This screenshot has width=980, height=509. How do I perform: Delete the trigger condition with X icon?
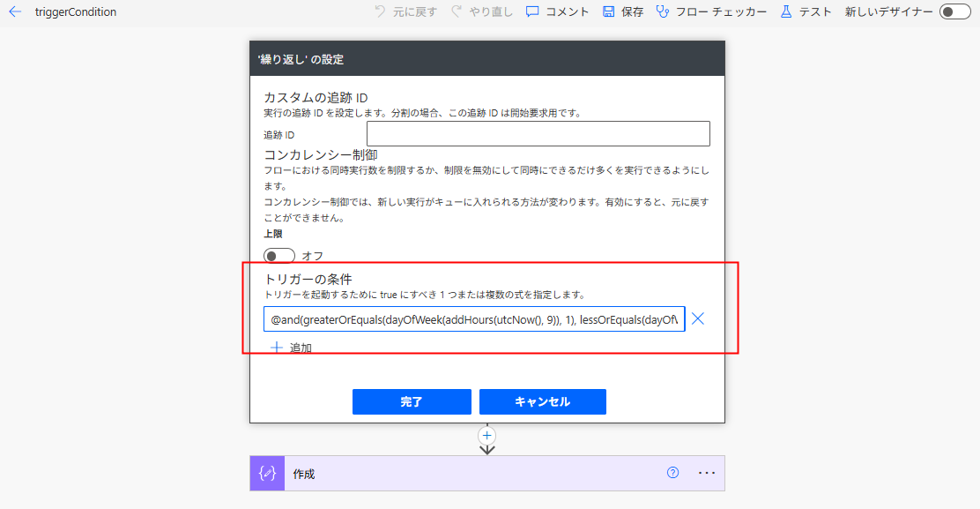tap(698, 318)
